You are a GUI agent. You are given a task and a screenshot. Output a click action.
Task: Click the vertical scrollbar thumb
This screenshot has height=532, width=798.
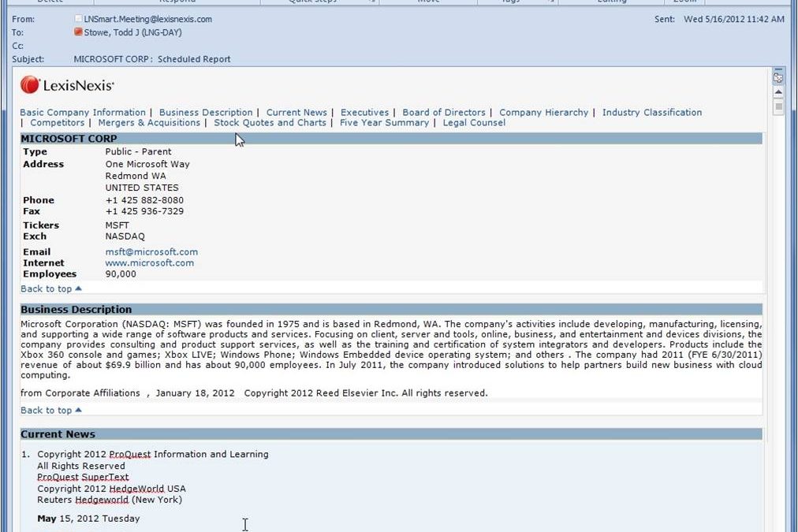click(x=778, y=107)
